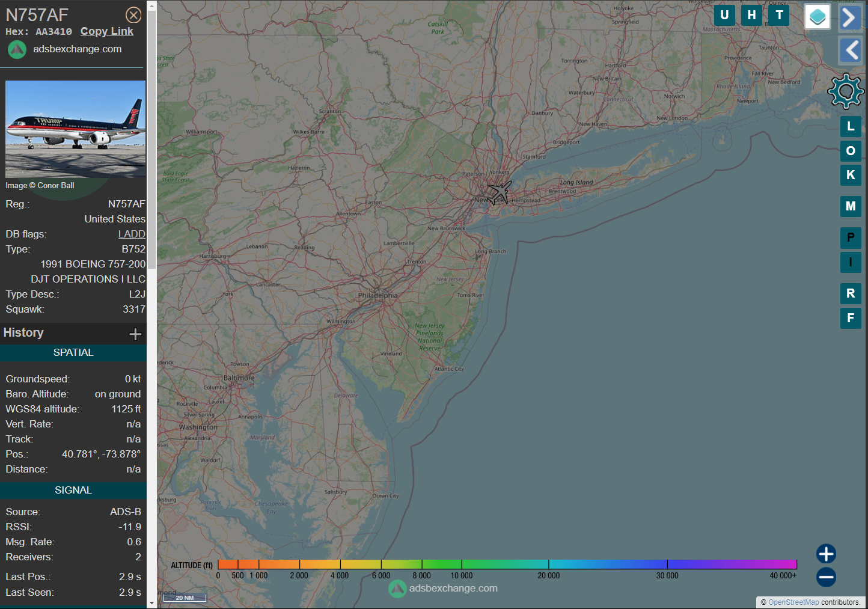Viewport: 868px width, 609px height.
Task: Open the map layers selector icon
Action: coord(818,17)
